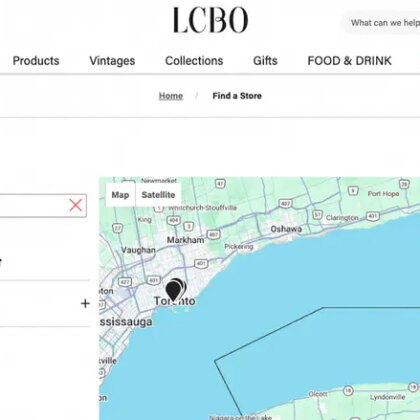Click Markham label on the map
The image size is (420, 420).
click(185, 240)
